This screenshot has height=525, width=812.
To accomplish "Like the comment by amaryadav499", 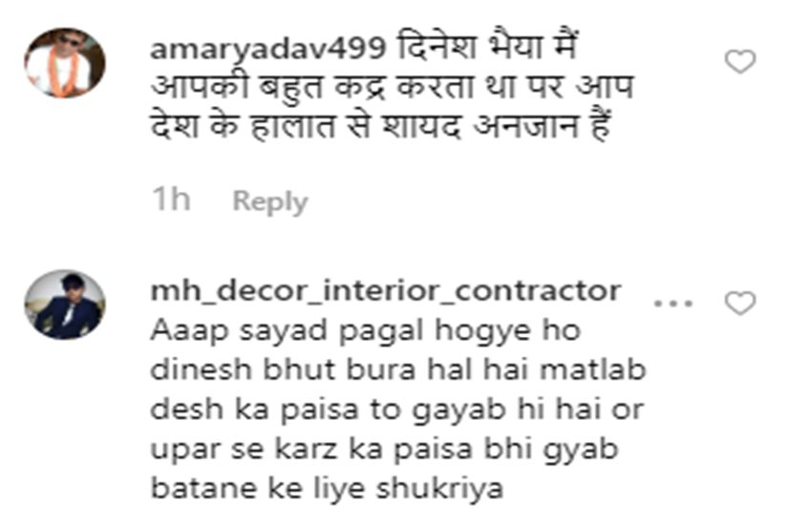I will (x=740, y=62).
